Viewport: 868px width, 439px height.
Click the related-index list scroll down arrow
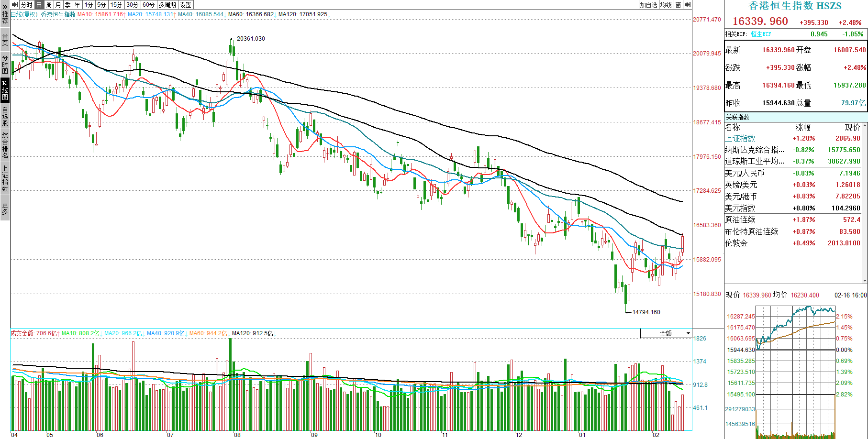[x=864, y=281]
